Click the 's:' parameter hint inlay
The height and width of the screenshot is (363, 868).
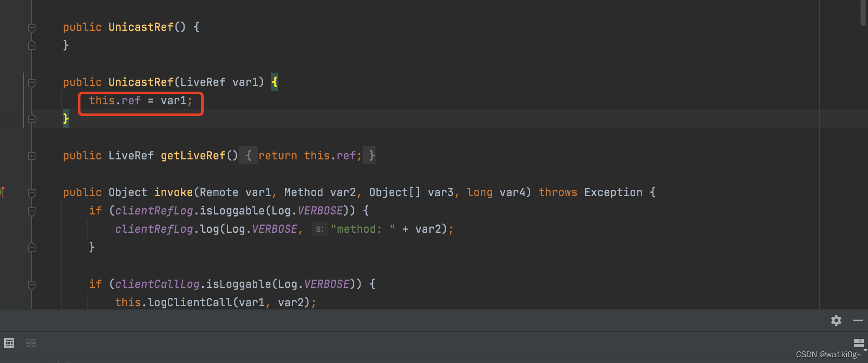click(x=320, y=229)
